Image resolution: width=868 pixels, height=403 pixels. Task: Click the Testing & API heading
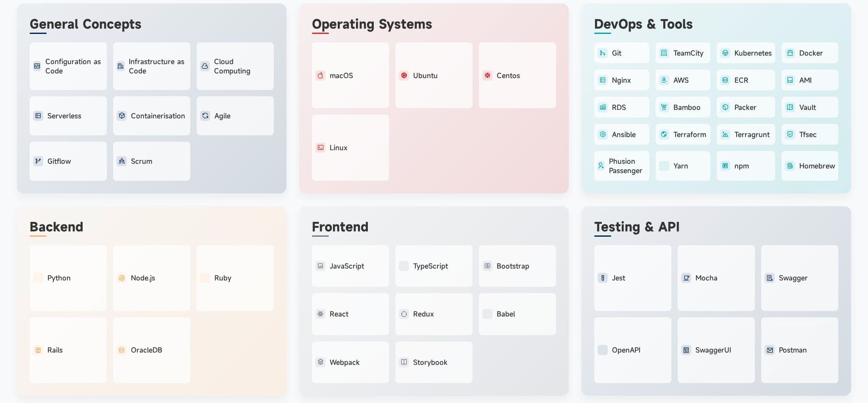click(637, 227)
